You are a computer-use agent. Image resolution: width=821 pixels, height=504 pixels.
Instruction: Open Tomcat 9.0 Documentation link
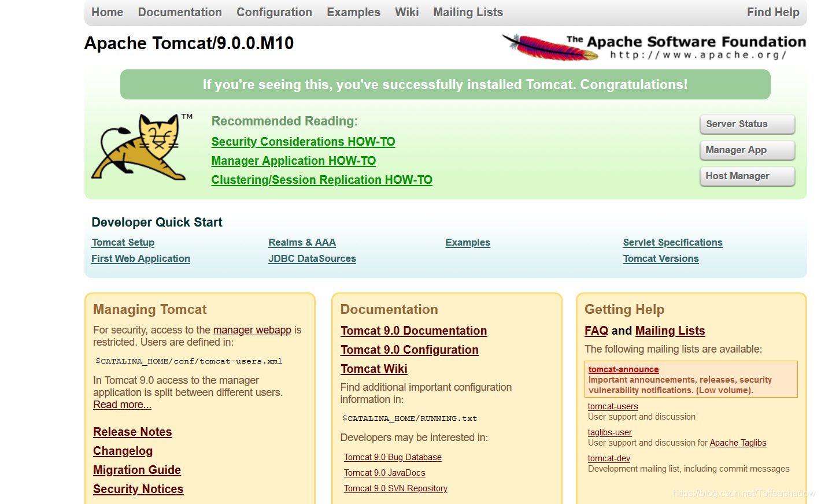pyautogui.click(x=413, y=331)
